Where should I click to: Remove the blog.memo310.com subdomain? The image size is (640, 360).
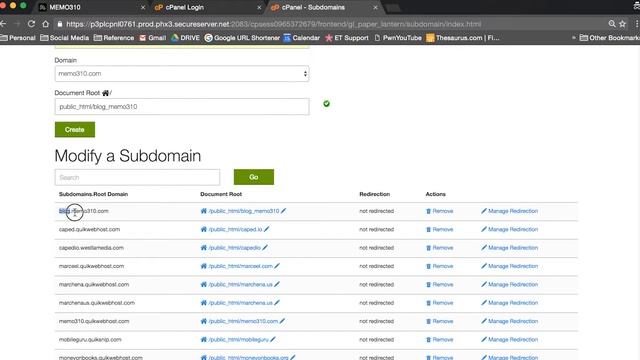[440, 211]
